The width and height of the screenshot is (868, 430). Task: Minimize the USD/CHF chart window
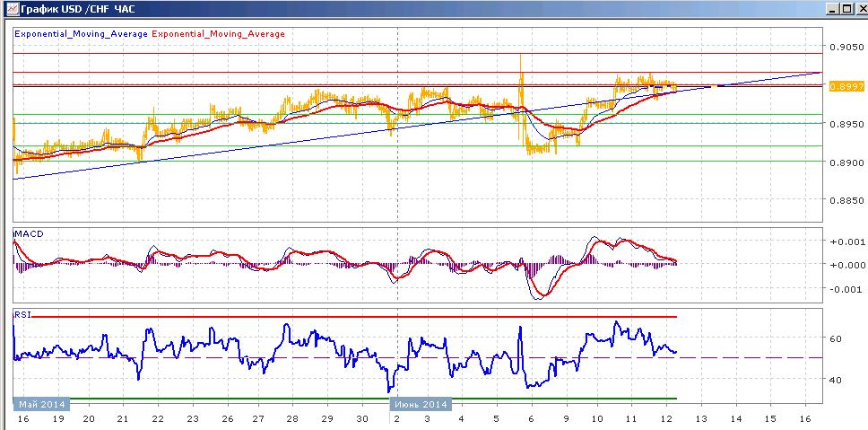(831, 9)
